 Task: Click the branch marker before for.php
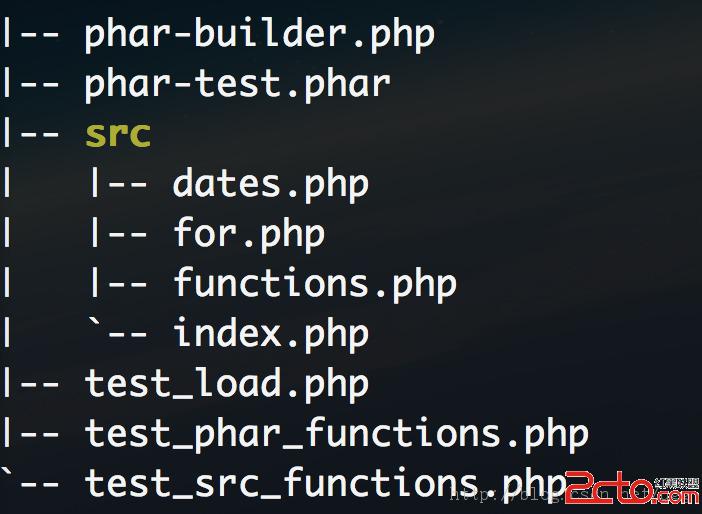[x=119, y=235]
